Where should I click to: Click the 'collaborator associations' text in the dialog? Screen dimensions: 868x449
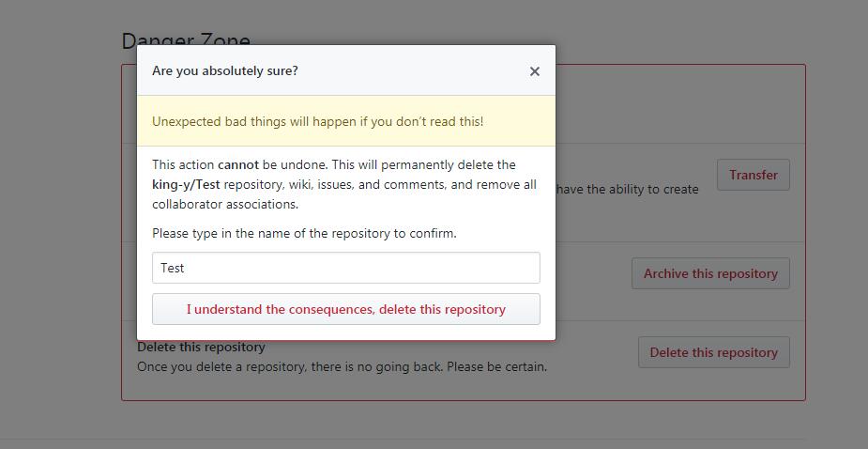click(225, 204)
